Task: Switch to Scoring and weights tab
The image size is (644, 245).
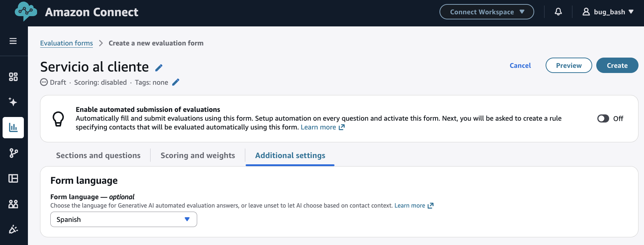Action: tap(198, 156)
